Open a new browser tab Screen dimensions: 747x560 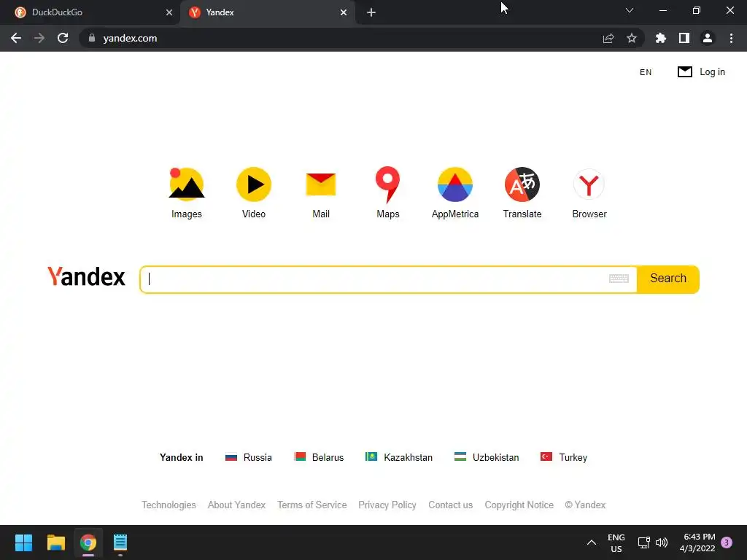(x=371, y=12)
